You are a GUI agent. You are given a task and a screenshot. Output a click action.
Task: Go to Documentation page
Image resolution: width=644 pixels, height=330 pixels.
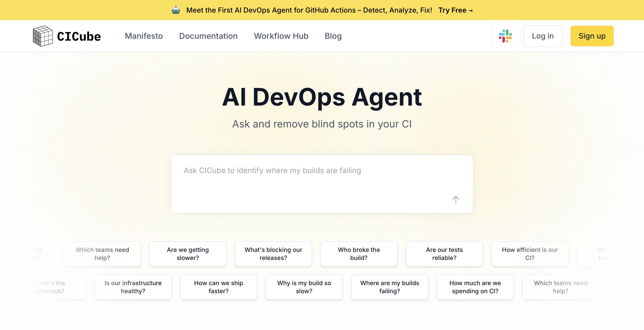(x=208, y=36)
